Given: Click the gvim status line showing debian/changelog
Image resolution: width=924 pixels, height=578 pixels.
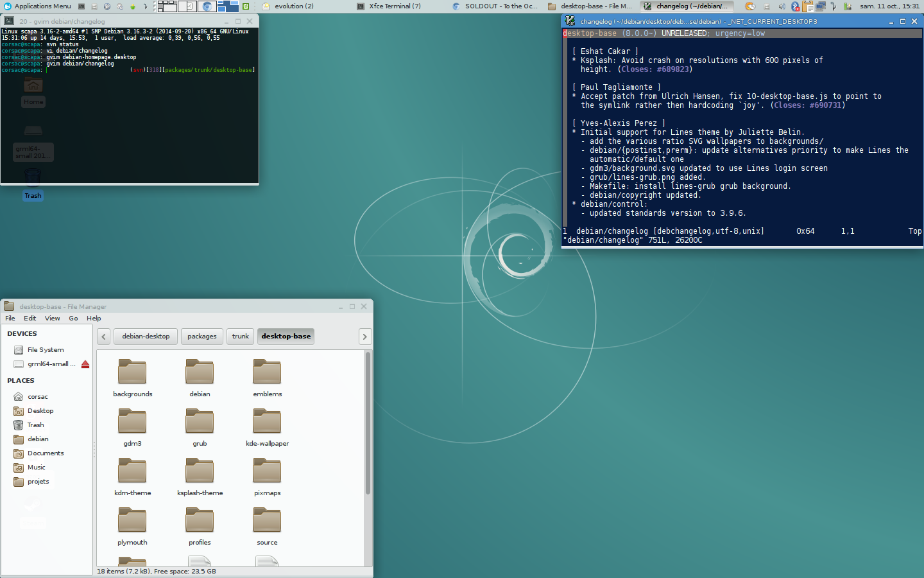Looking at the screenshot, I should click(742, 231).
